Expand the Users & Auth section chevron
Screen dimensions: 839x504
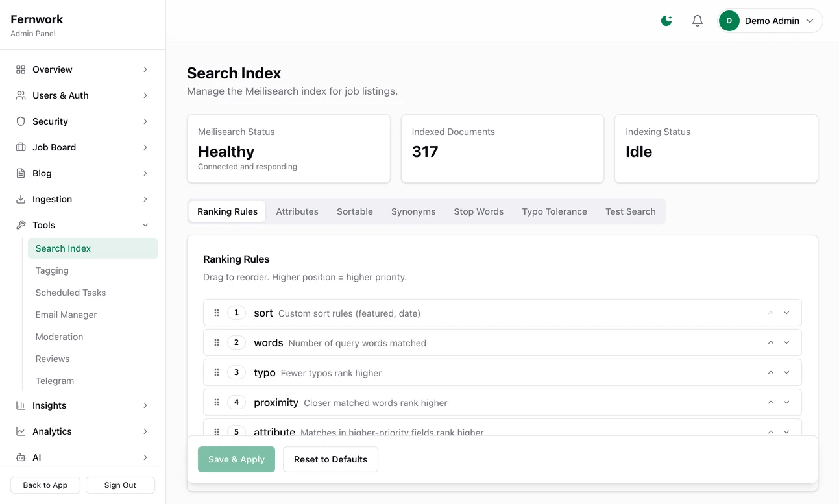(x=145, y=95)
